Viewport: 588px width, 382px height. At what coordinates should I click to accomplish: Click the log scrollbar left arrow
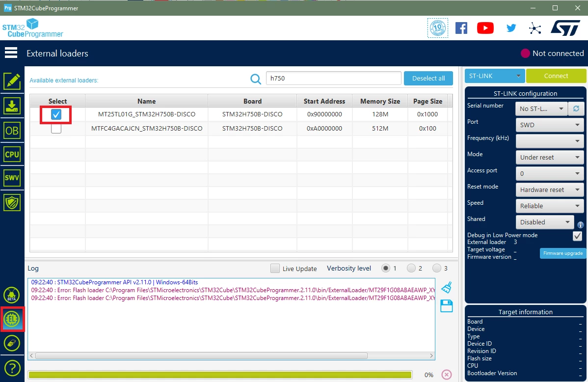(x=31, y=355)
